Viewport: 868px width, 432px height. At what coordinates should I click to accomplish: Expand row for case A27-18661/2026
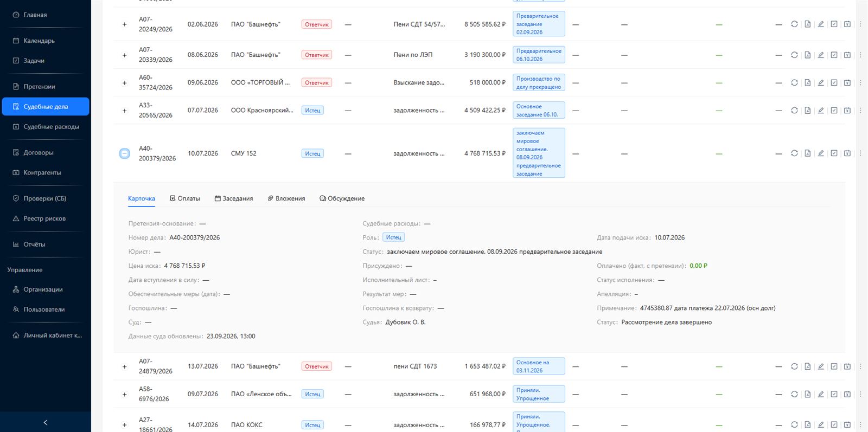point(124,425)
